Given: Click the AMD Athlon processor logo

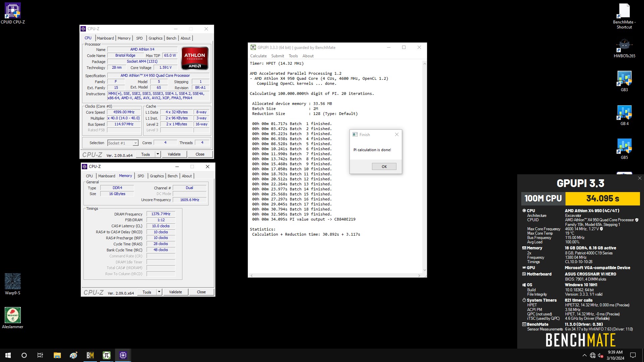Looking at the screenshot, I should (x=195, y=58).
